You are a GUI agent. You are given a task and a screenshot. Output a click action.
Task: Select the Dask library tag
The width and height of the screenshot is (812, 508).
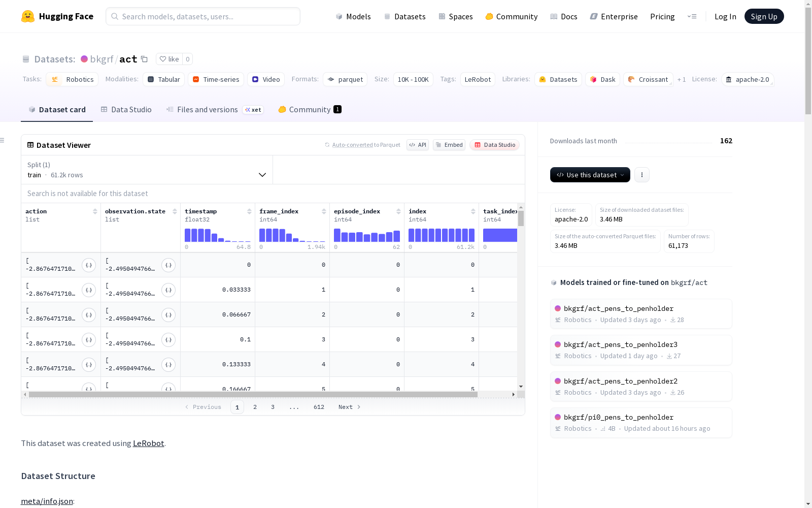(602, 79)
